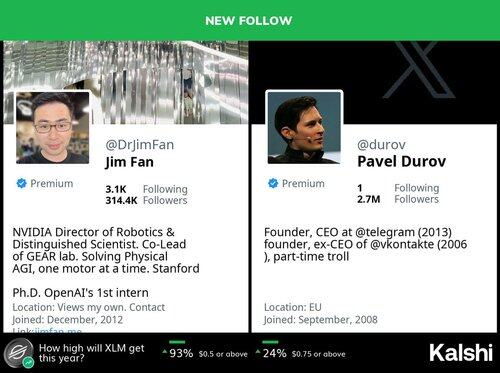
Task: Select the 93% $0.5 or above option
Action: tap(205, 353)
